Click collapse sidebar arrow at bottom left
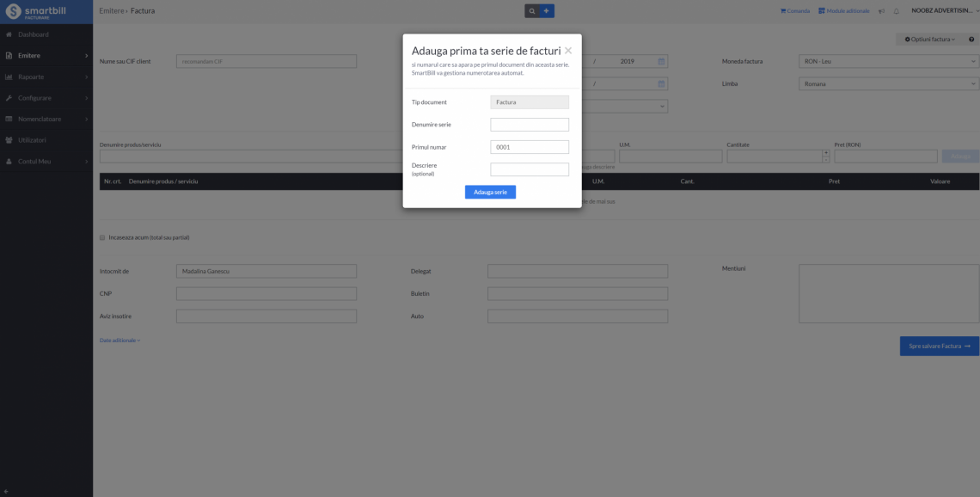Screen dimensions: 980x497 tap(7, 491)
